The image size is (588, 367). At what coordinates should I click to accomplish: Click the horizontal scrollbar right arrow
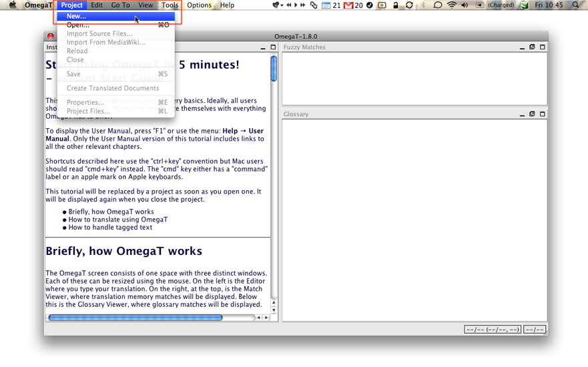[266, 318]
